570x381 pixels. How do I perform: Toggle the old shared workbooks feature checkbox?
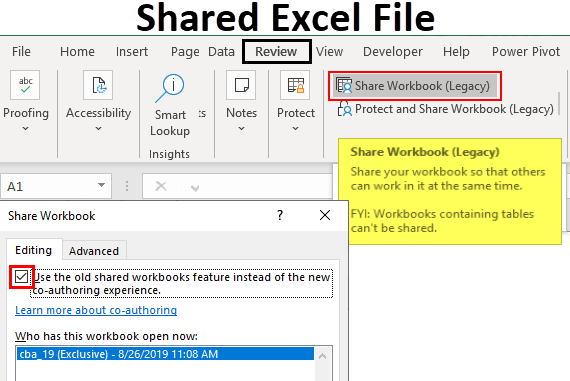tap(21, 277)
